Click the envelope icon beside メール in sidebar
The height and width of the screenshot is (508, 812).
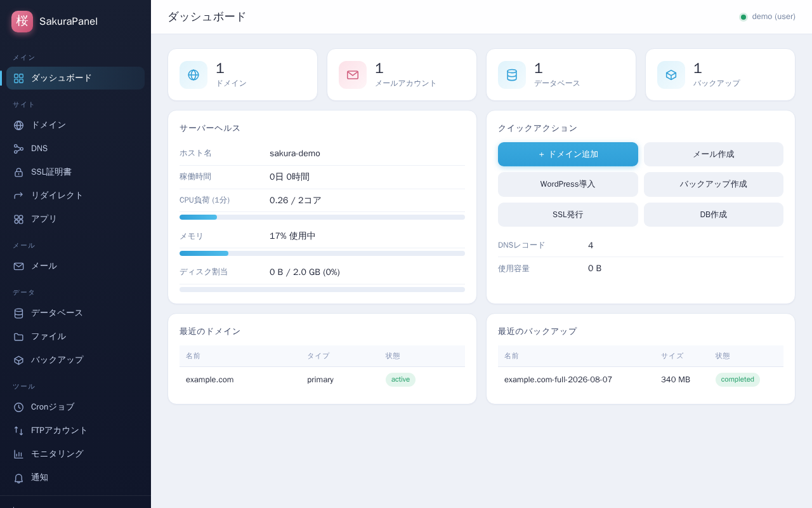pyautogui.click(x=18, y=266)
